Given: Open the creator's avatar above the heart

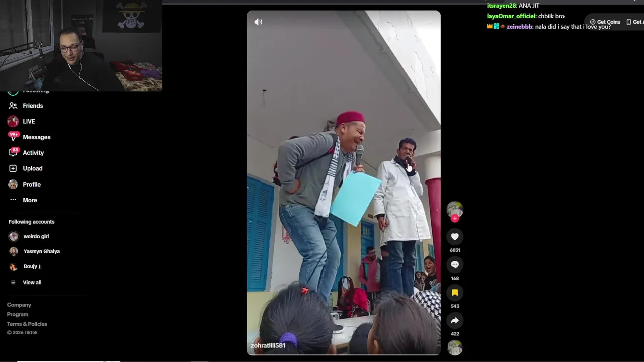Looking at the screenshot, I should (455, 209).
